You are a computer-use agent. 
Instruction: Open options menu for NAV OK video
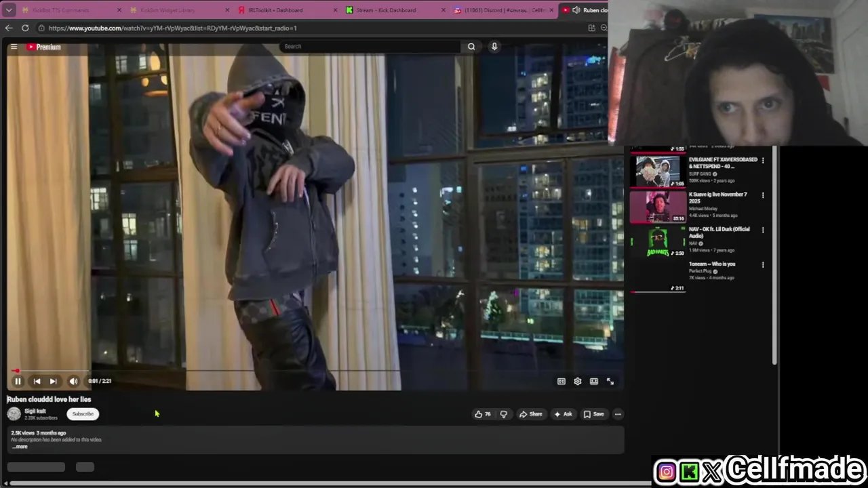click(763, 230)
